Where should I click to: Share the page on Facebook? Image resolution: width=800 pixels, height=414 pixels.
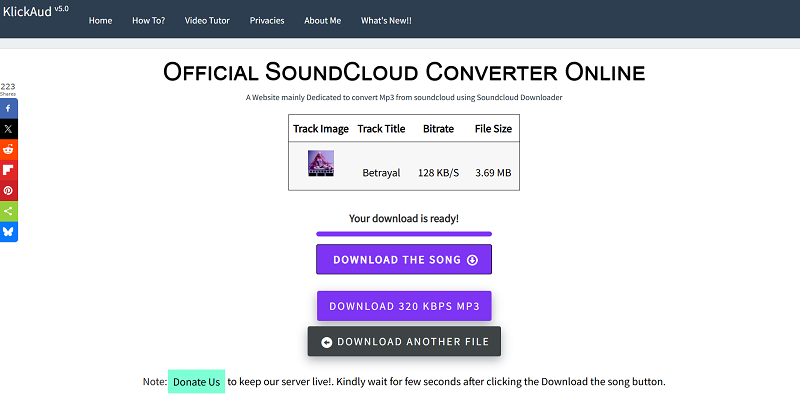[9, 109]
